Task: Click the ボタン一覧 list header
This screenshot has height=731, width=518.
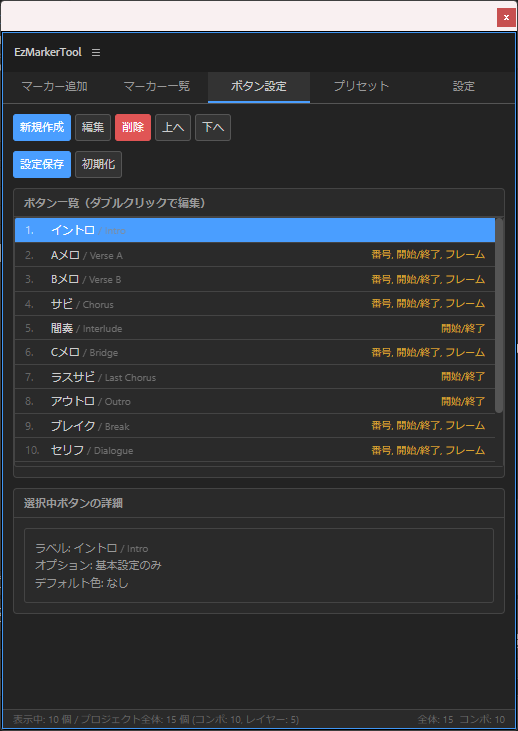Action: click(x=259, y=203)
